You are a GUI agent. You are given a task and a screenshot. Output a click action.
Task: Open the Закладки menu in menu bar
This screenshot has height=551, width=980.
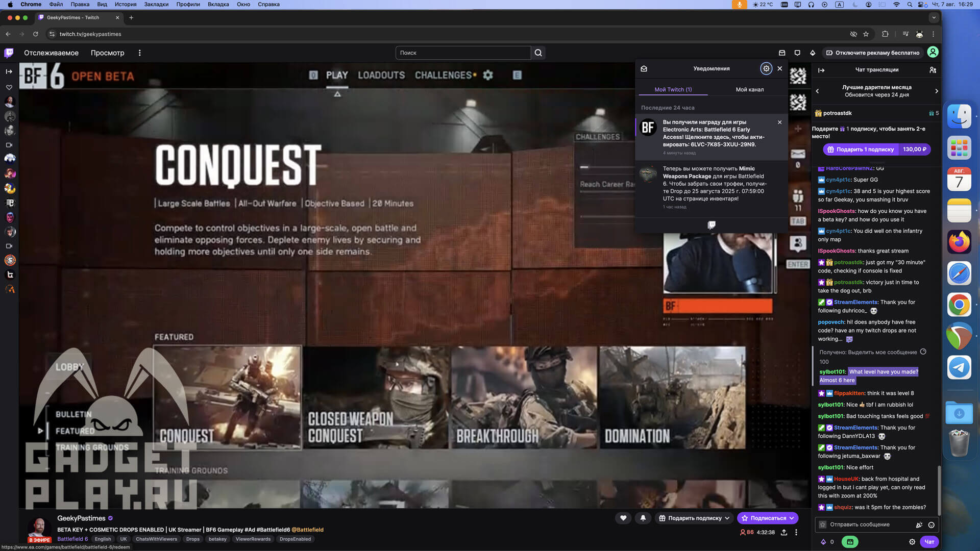156,4
